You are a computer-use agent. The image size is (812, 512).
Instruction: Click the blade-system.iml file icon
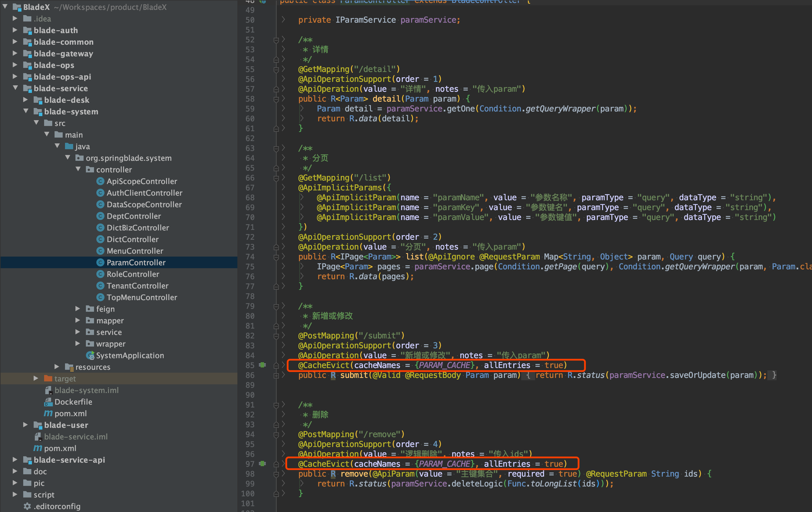point(48,390)
